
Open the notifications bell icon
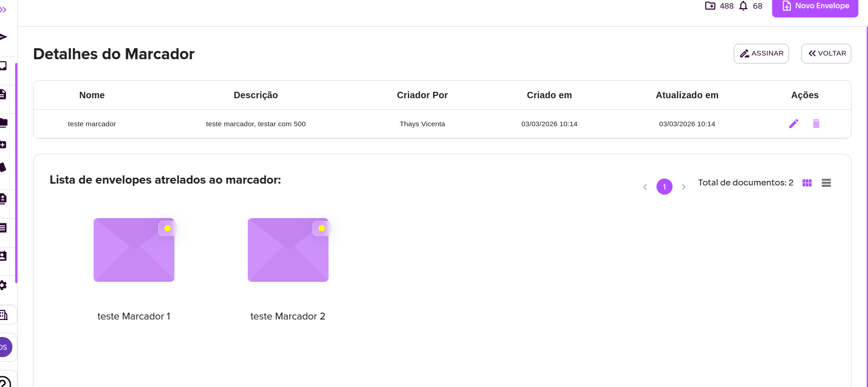743,6
